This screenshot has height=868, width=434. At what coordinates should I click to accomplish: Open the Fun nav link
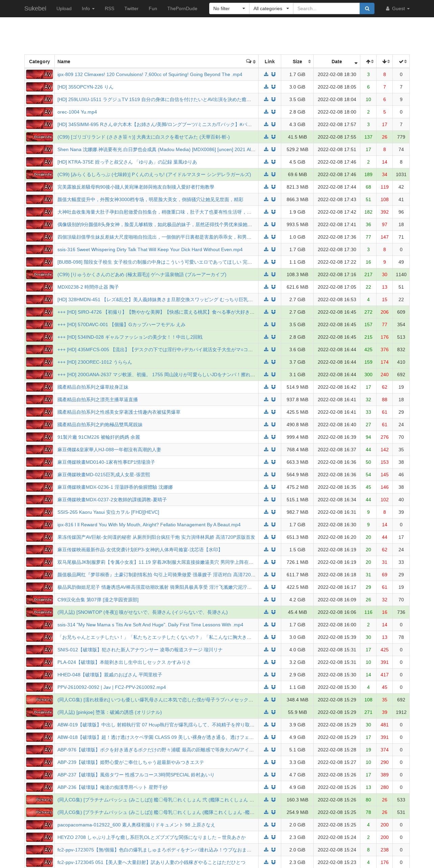[153, 8]
